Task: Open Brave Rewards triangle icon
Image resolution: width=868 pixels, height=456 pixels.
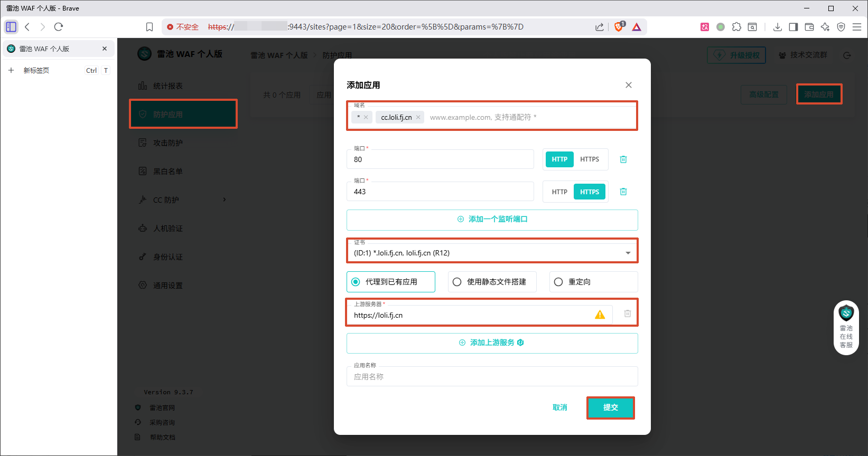Action: coord(637,27)
